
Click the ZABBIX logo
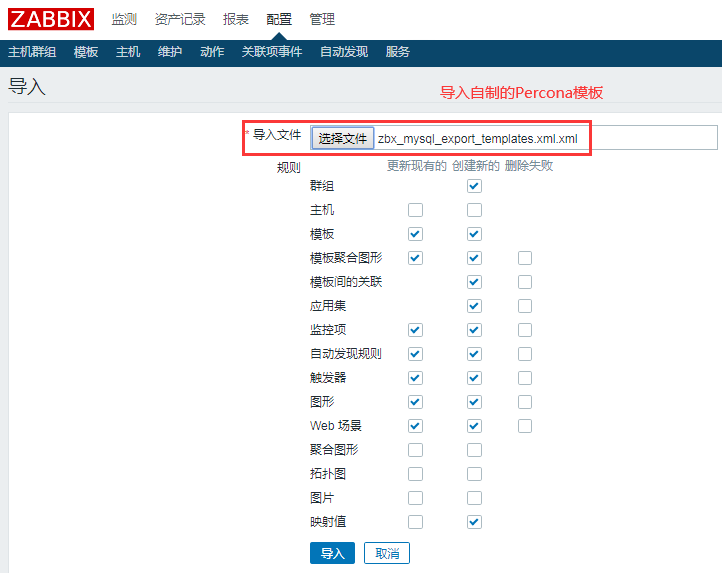pos(51,19)
